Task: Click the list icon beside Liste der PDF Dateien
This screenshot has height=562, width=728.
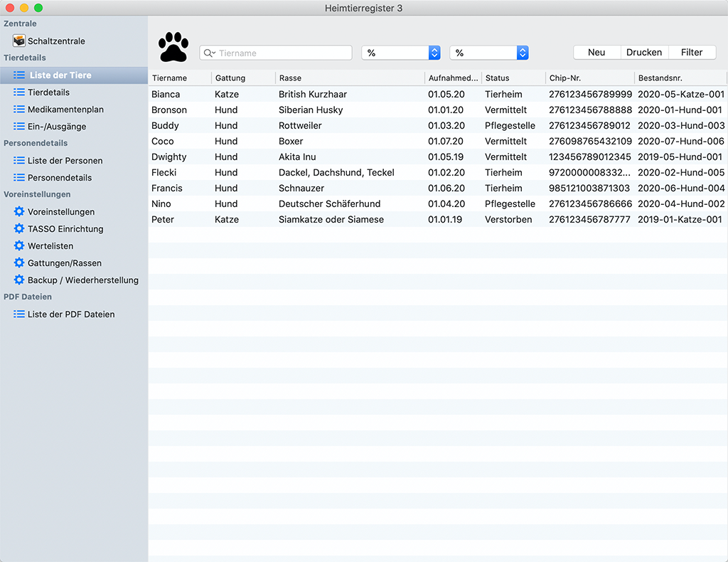Action: click(19, 314)
